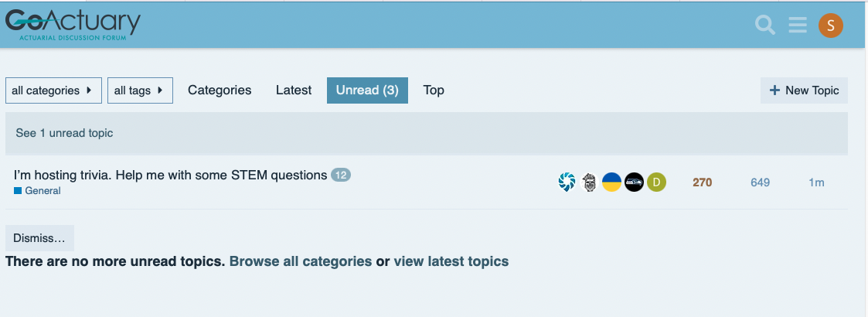Viewport: 868px width, 317px height.
Task: Expand the all tags dropdown
Action: [x=140, y=90]
